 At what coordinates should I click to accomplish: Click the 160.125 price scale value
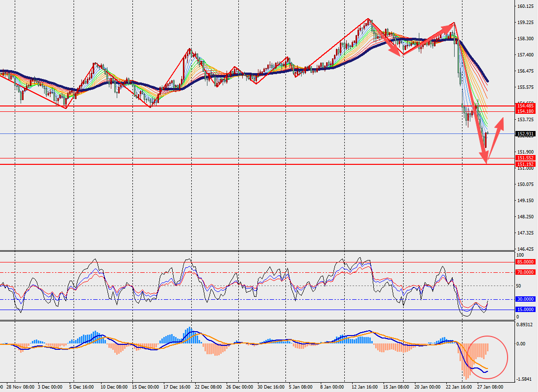[525, 6]
